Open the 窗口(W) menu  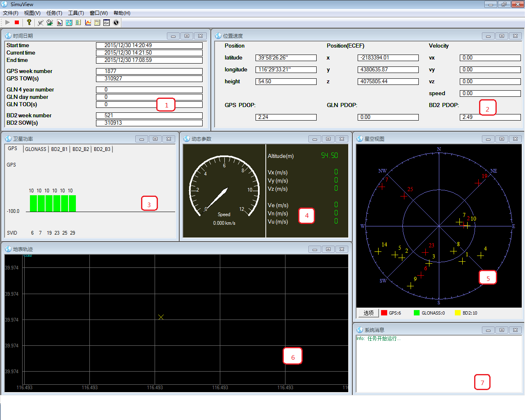point(99,13)
